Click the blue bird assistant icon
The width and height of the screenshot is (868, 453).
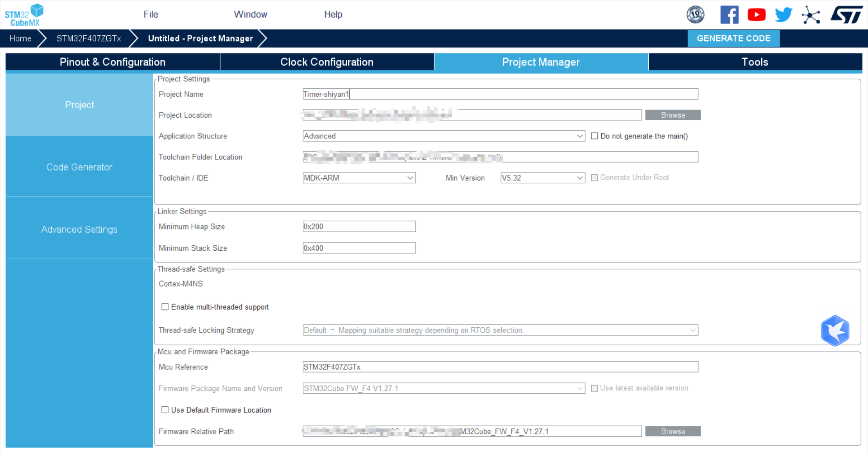(835, 331)
